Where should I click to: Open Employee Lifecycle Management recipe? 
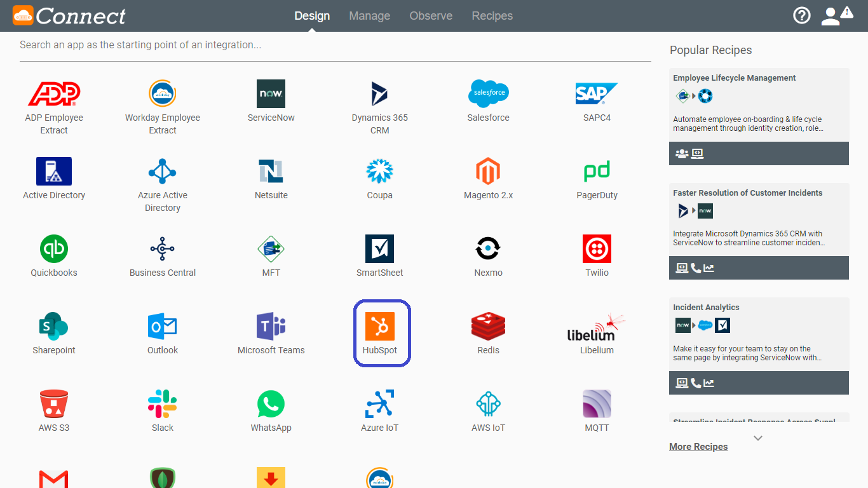(759, 116)
